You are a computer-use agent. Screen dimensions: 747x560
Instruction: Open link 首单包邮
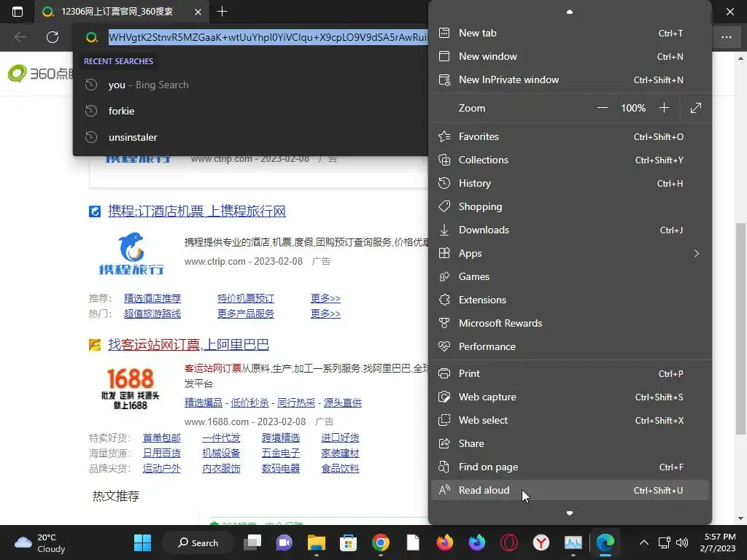pos(161,437)
